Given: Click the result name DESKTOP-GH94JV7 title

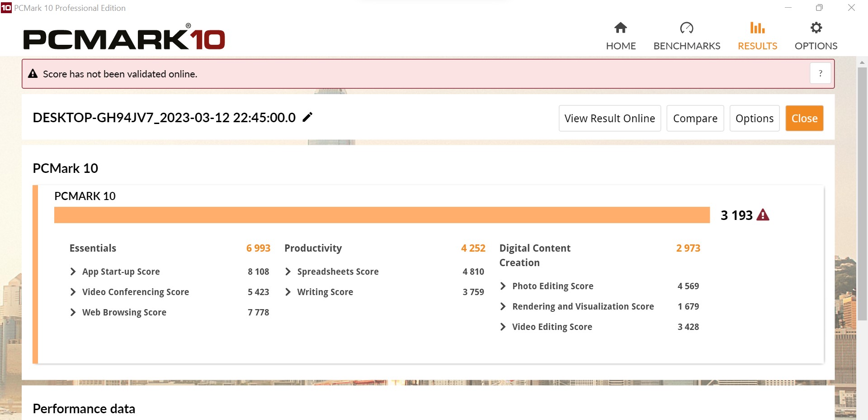Looking at the screenshot, I should pos(164,118).
